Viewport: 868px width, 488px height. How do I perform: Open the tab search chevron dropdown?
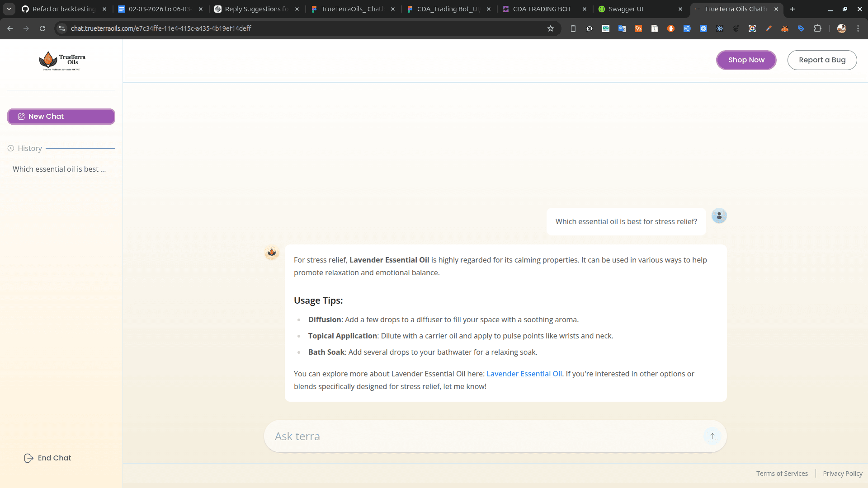tap(9, 9)
